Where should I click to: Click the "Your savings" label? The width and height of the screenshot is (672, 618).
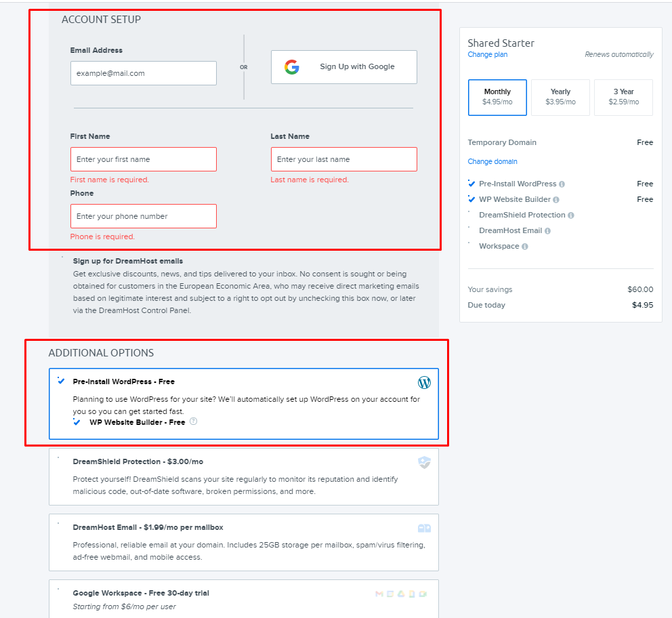[490, 290]
